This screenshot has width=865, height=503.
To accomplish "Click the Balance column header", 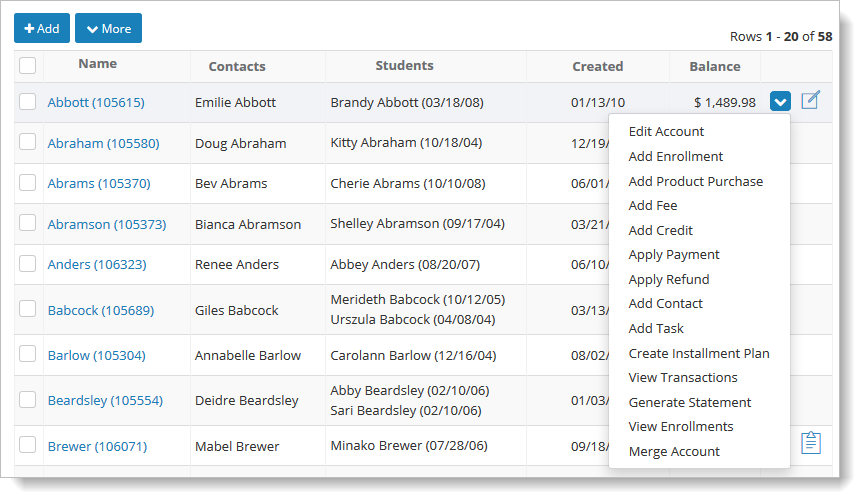I will point(714,66).
